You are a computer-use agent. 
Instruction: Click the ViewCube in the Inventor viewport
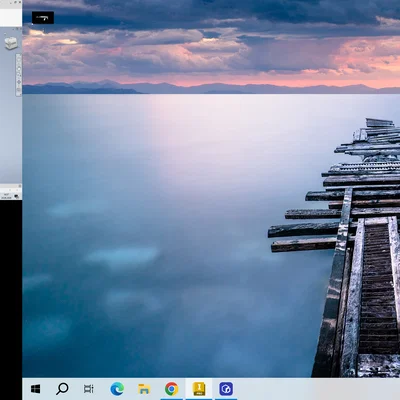point(11,43)
